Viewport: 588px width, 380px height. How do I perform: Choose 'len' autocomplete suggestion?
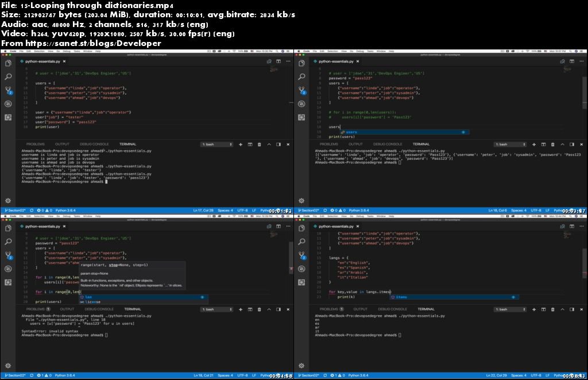click(x=143, y=297)
